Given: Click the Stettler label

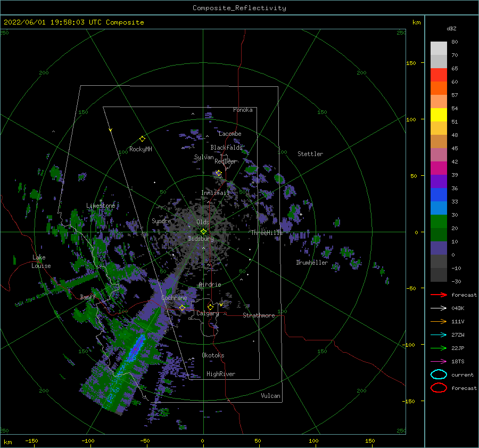Looking at the screenshot, I should pos(310,154).
